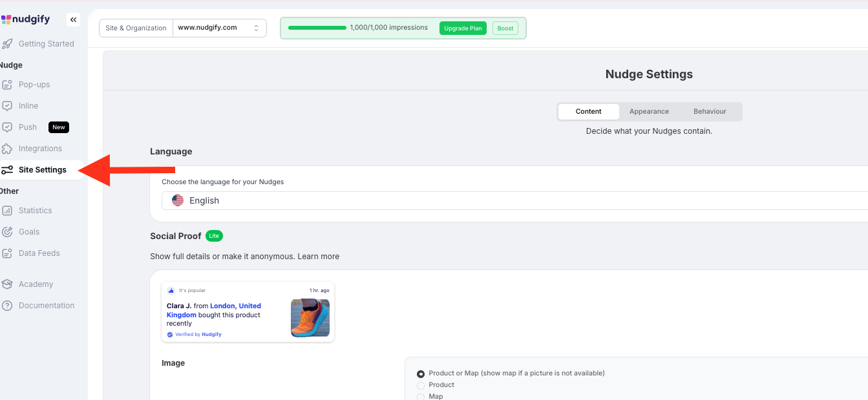Click the Learn more link
The height and width of the screenshot is (400, 868).
[x=319, y=257]
